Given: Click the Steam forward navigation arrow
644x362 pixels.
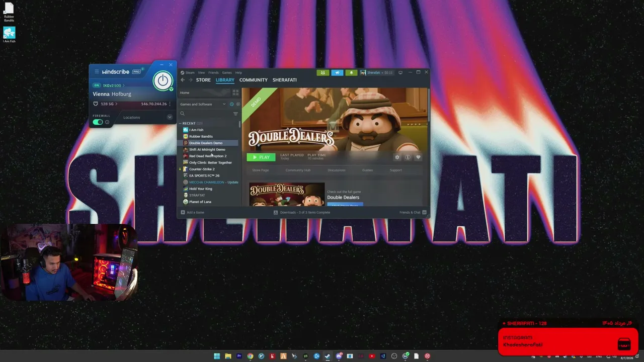Looking at the screenshot, I should point(190,80).
